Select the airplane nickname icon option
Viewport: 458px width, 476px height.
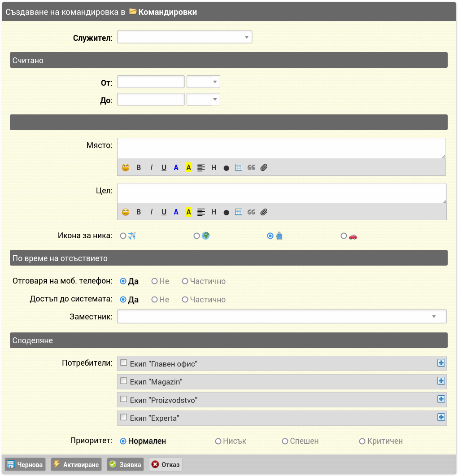[x=123, y=236]
